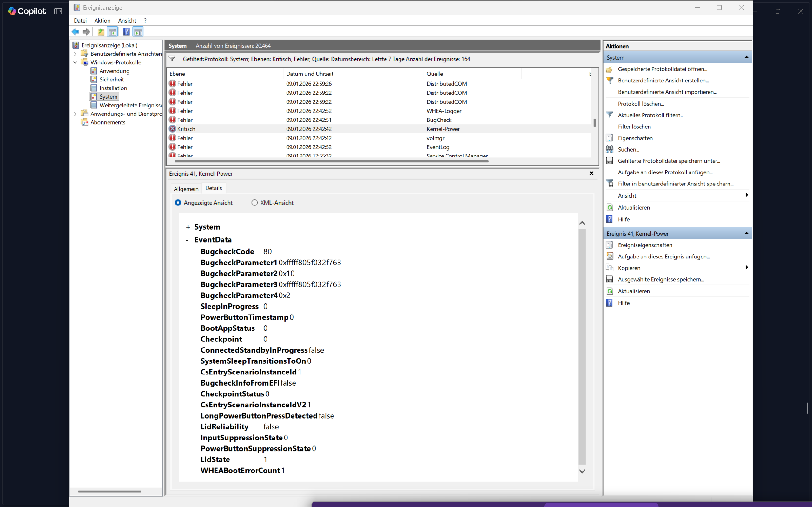Collapse the Windows-Protokolle tree node
Image resolution: width=812 pixels, height=507 pixels.
75,62
